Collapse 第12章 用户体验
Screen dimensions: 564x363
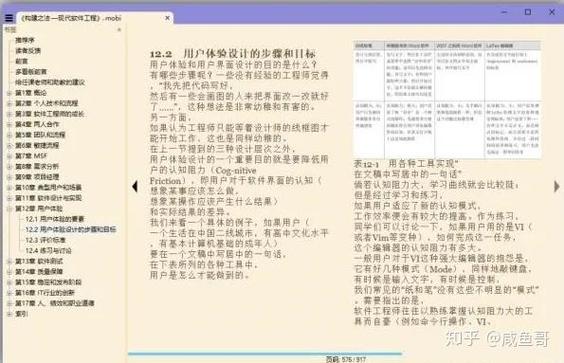9,209
